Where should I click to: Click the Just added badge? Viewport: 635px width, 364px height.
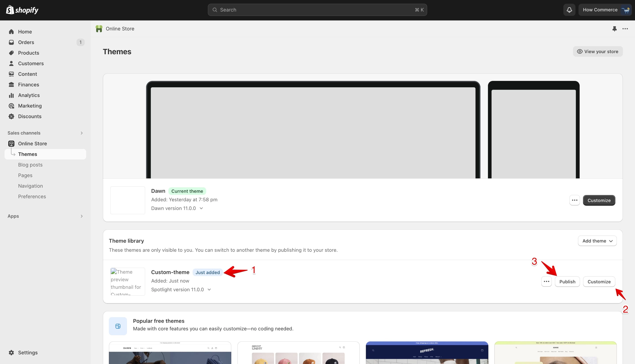(x=207, y=273)
